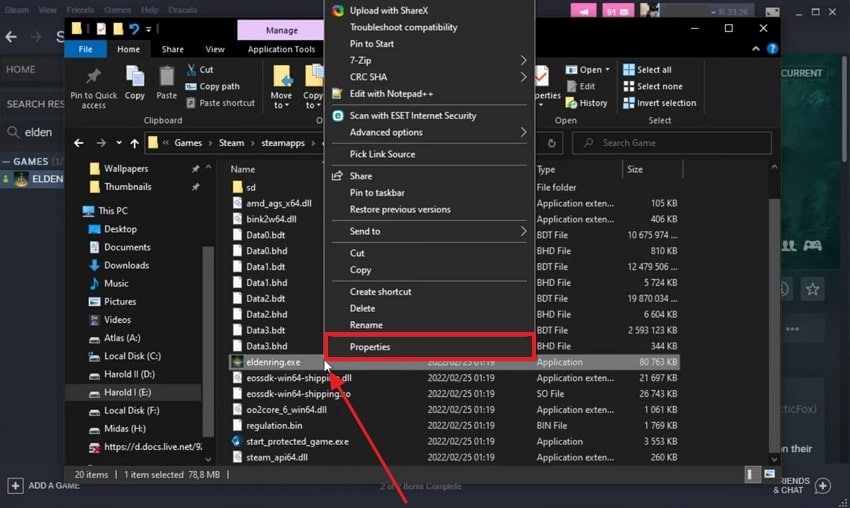Open the File tab

point(85,49)
